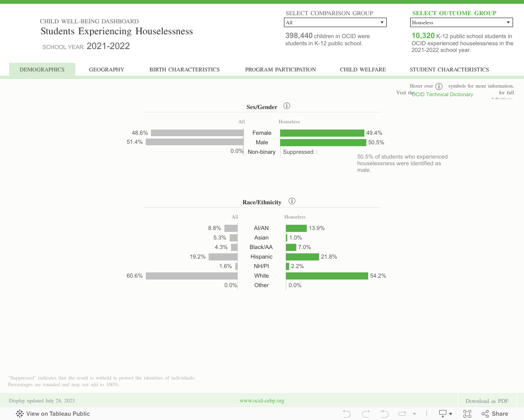Screen dimensions: 524x420
Task: Select the Student Characteristics tab
Action: point(449,70)
